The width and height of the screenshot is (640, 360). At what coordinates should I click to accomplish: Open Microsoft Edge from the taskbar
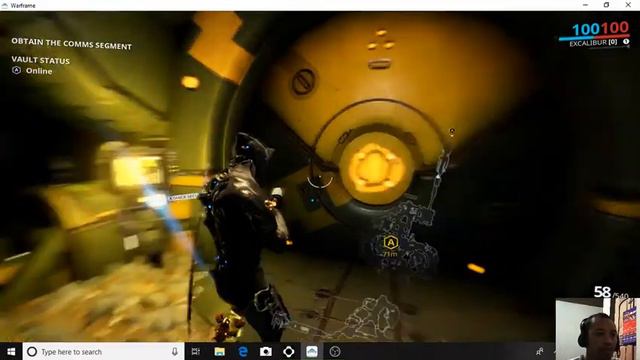(243, 351)
